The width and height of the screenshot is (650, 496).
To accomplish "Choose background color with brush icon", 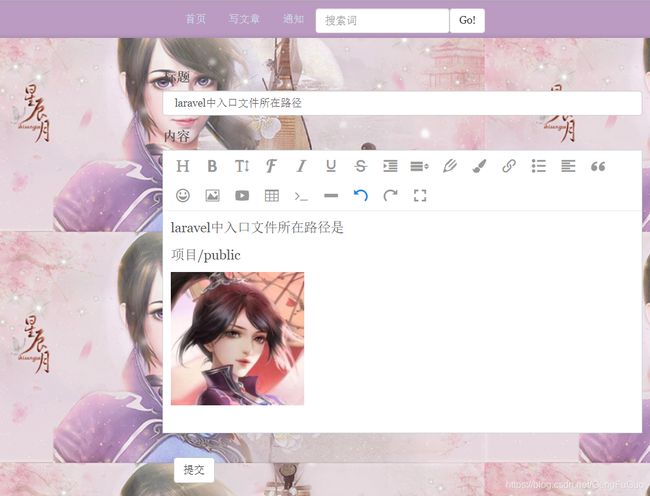I will click(x=479, y=166).
